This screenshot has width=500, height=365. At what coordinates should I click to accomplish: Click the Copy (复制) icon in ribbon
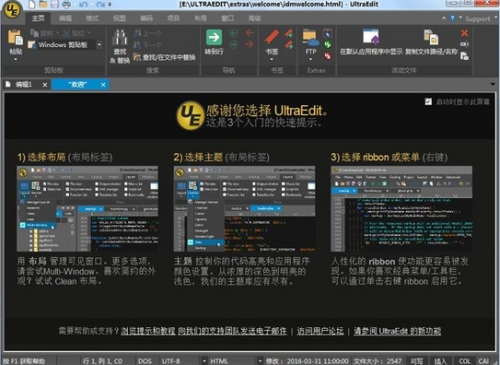coord(35,33)
